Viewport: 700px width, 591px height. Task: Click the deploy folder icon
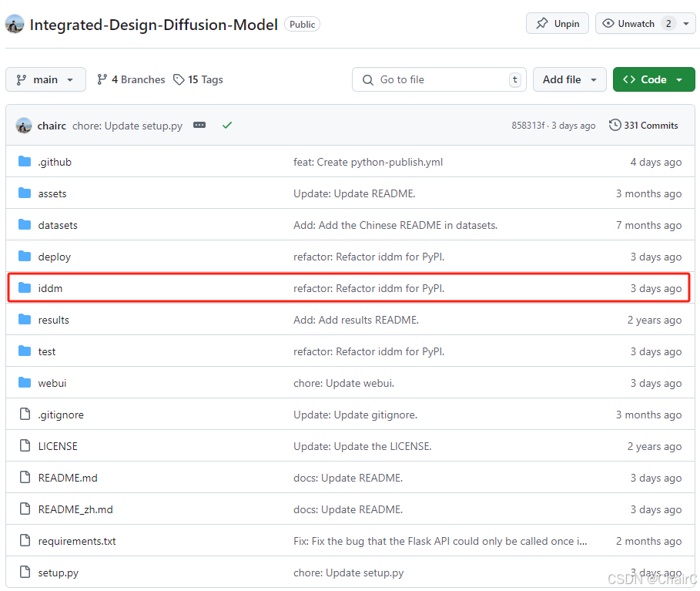(25, 257)
